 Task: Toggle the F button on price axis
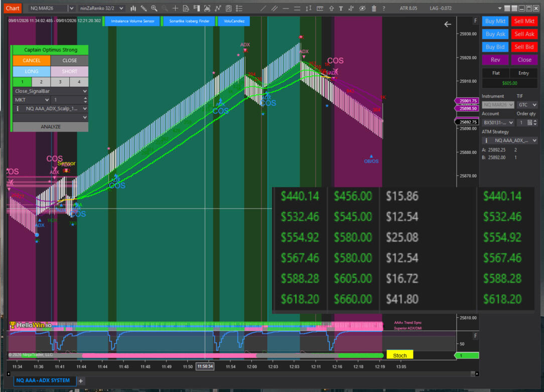pyautogui.click(x=475, y=21)
